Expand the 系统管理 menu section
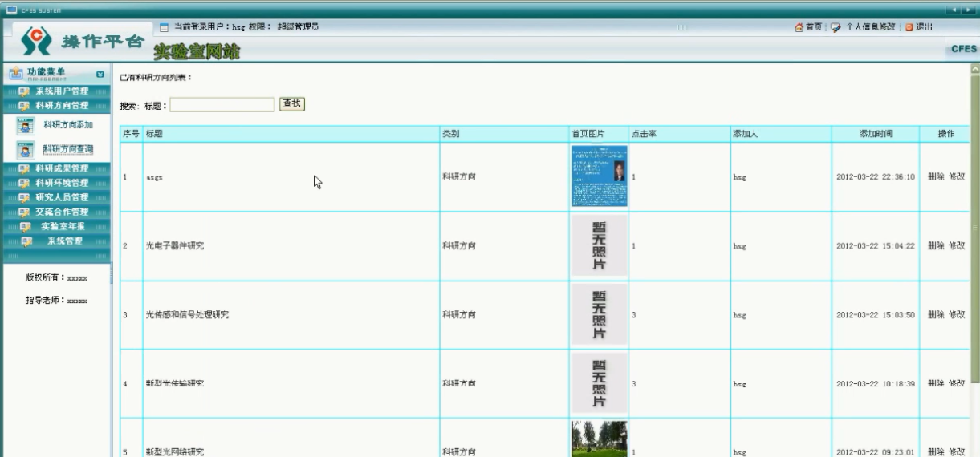 pyautogui.click(x=55, y=241)
